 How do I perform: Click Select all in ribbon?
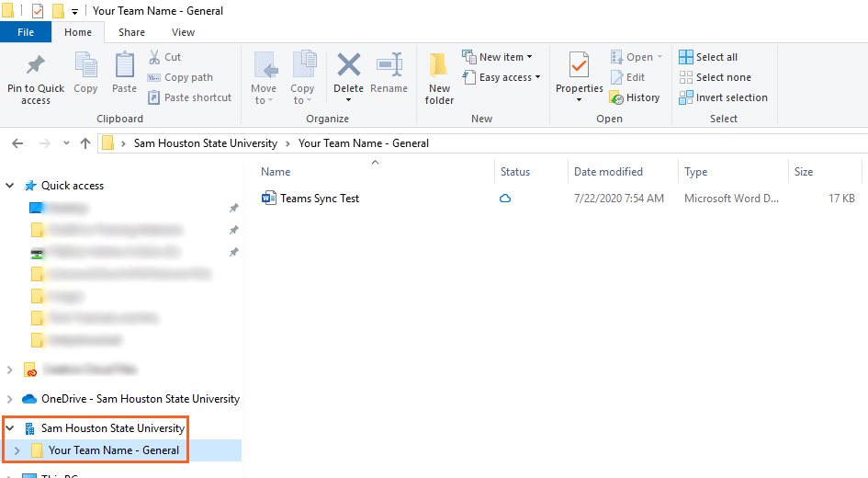point(708,57)
